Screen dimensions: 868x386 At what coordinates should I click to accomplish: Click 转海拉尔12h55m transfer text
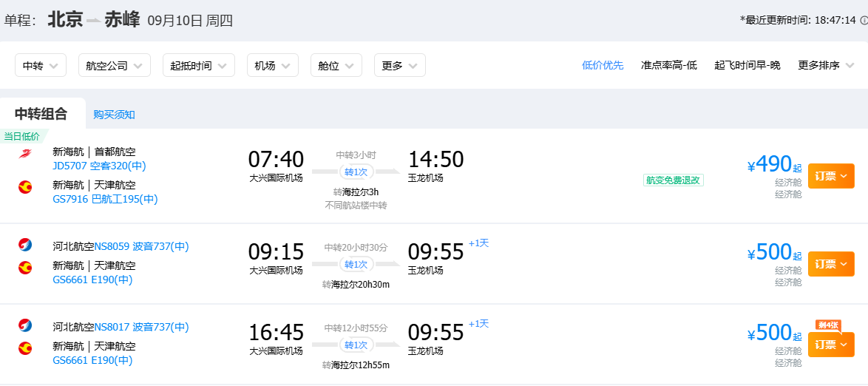[356, 365]
